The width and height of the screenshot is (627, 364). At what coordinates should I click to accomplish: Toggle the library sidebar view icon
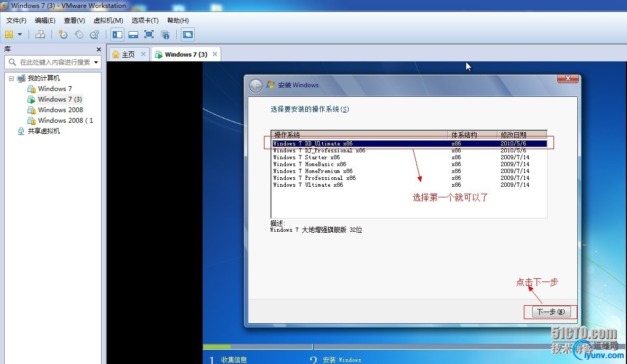(117, 34)
